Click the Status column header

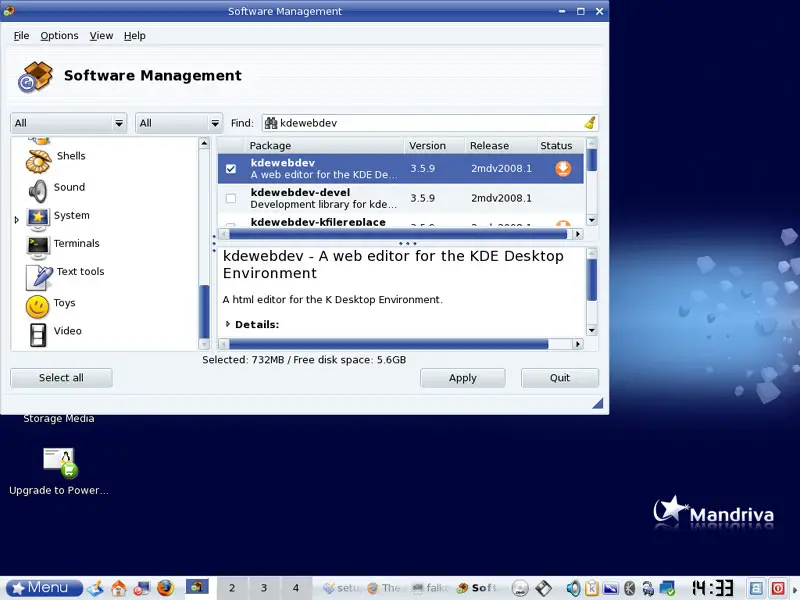tap(560, 145)
